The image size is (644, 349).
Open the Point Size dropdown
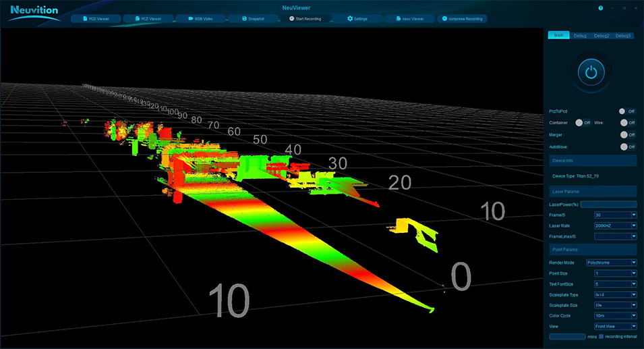pyautogui.click(x=615, y=273)
